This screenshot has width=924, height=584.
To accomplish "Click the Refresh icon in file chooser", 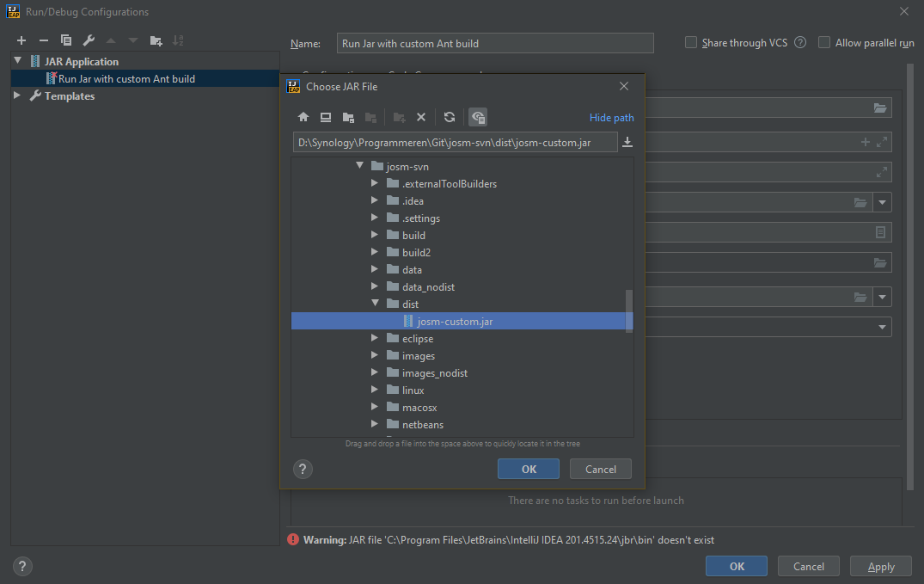I will coord(449,117).
